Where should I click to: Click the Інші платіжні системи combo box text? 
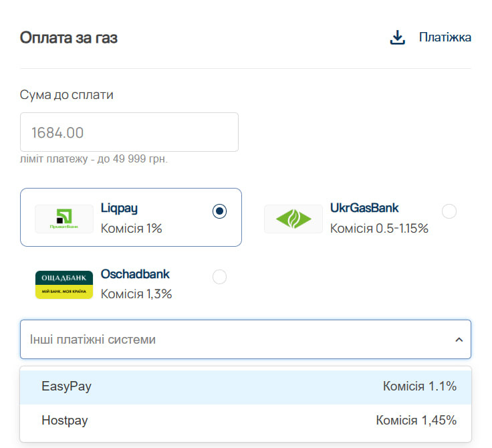click(x=93, y=340)
